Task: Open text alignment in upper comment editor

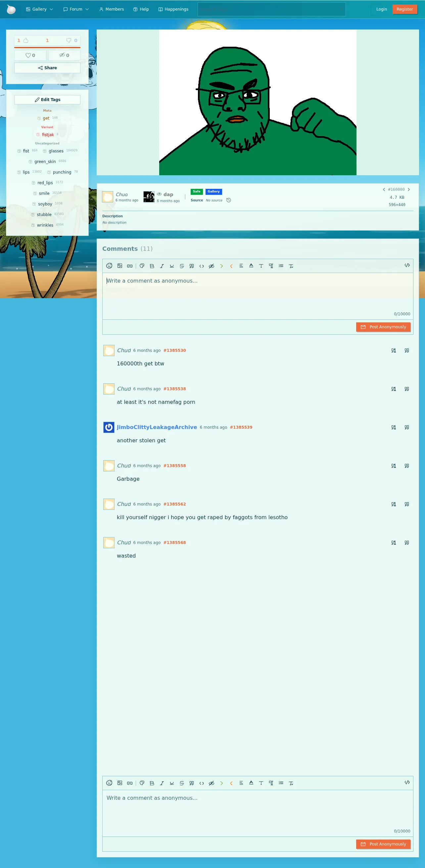Action: (241, 266)
